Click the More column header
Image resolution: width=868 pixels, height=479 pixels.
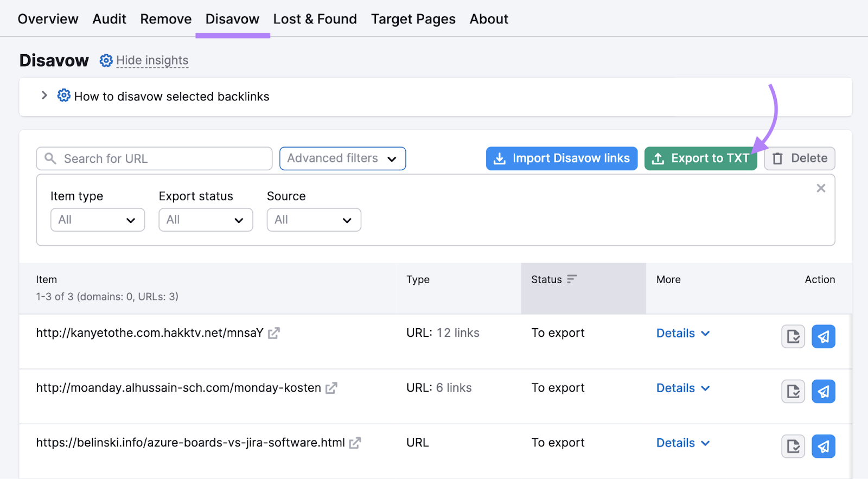[x=668, y=279]
